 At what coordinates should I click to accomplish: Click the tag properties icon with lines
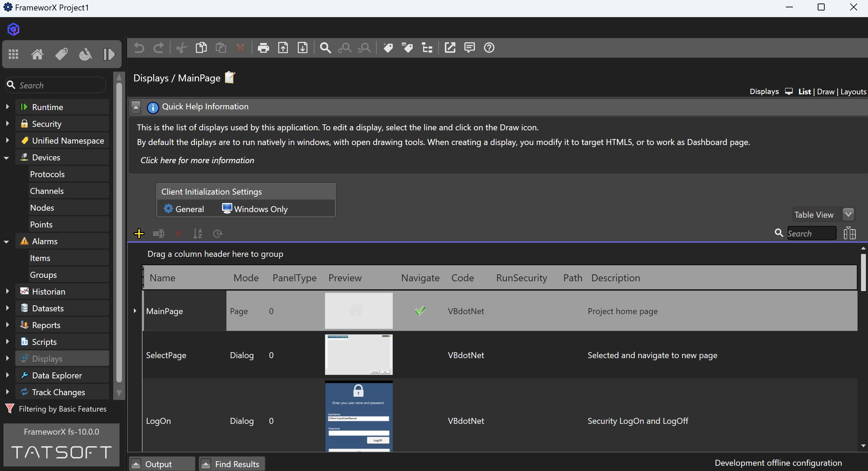click(x=407, y=48)
